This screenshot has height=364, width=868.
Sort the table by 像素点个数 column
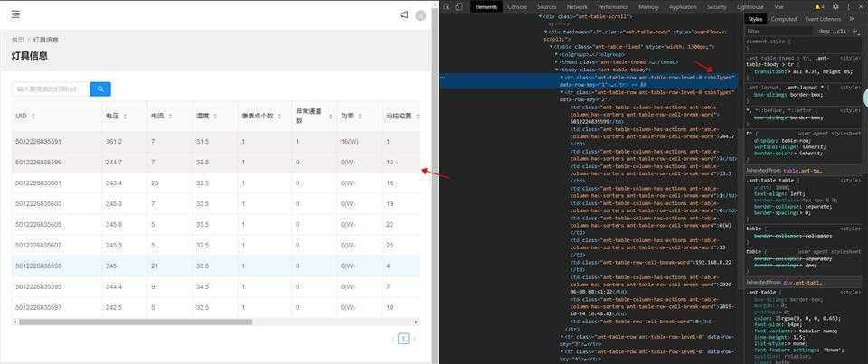click(x=280, y=117)
